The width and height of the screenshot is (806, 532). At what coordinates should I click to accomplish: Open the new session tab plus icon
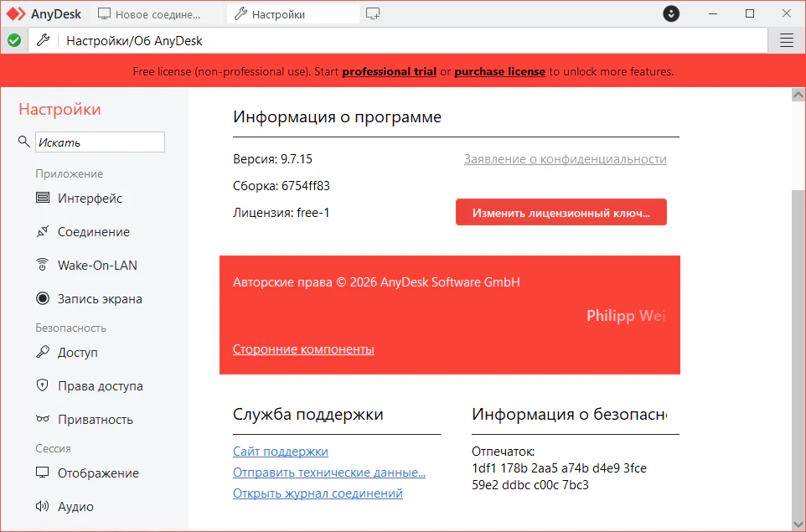pos(373,14)
